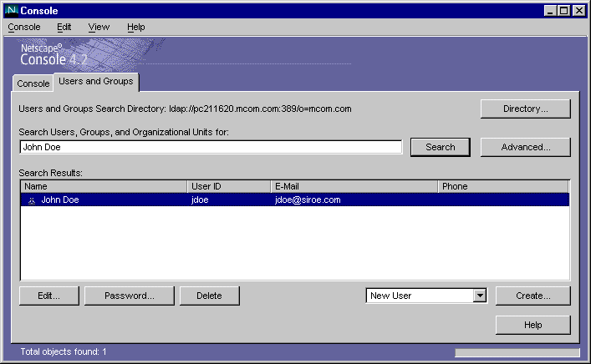Select the Users and Groups tab
The width and height of the screenshot is (591, 364).
click(96, 81)
